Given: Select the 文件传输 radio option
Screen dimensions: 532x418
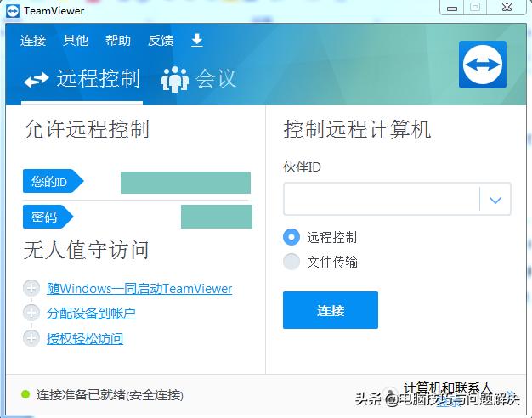Looking at the screenshot, I should click(291, 262).
